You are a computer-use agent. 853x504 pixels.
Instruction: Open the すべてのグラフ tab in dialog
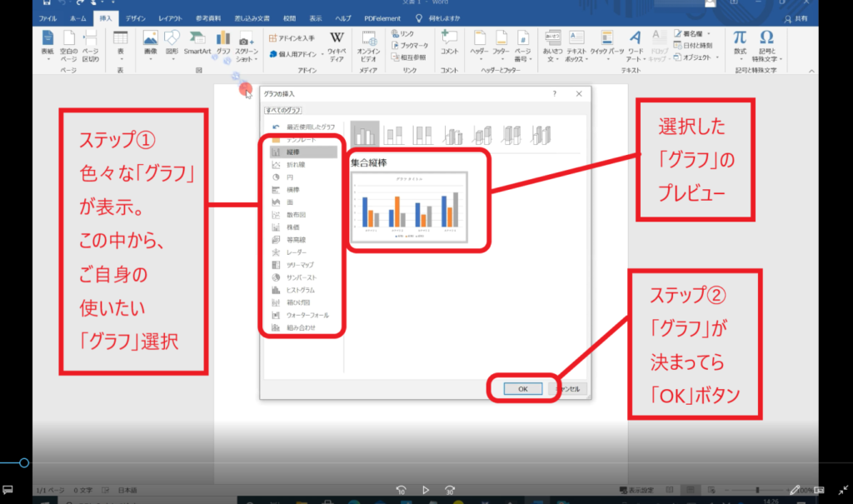[283, 110]
